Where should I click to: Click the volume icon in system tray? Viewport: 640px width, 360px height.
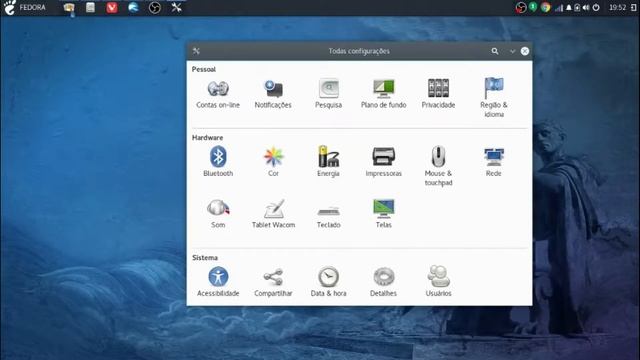586,7
